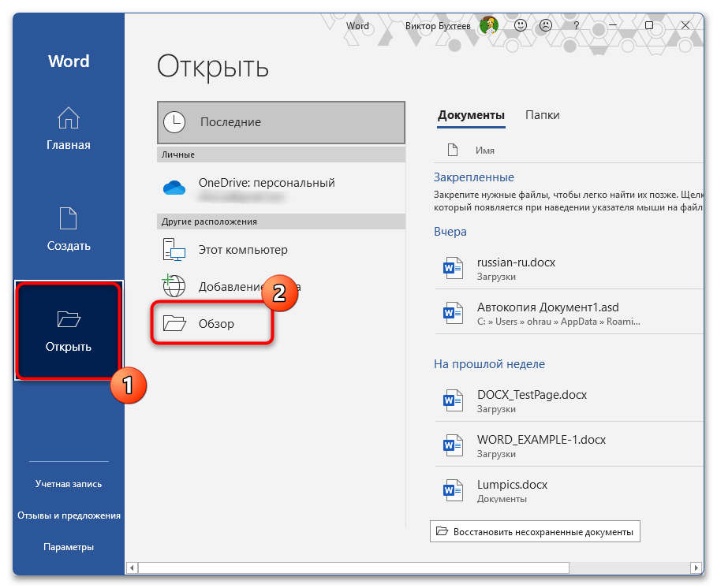Click the Главная home icon in sidebar
The width and height of the screenshot is (717, 588).
[69, 119]
